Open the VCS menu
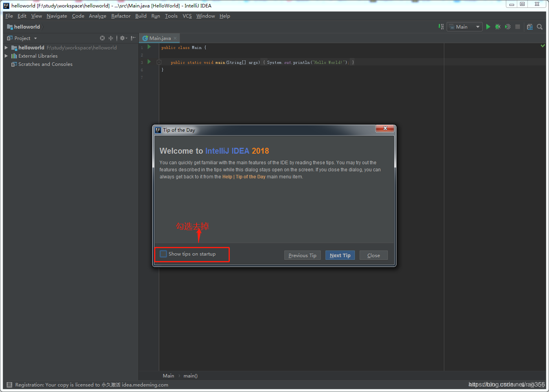 [x=187, y=16]
